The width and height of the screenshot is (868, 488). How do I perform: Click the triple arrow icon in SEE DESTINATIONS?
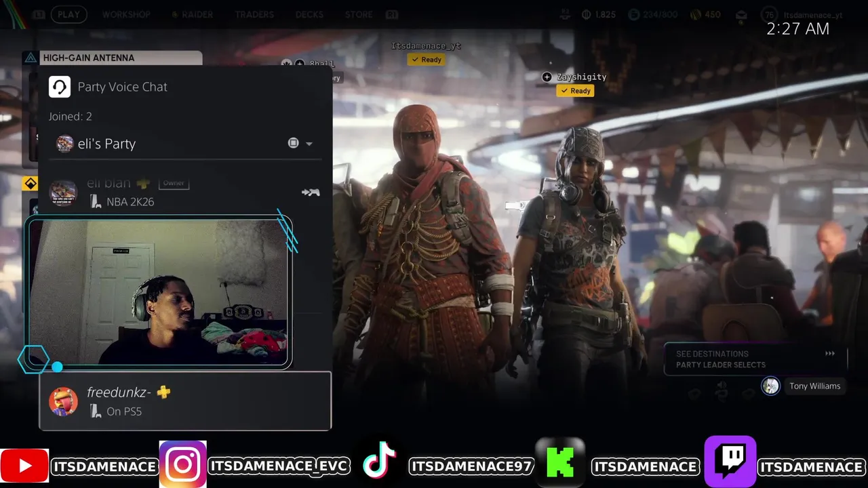pyautogui.click(x=830, y=354)
